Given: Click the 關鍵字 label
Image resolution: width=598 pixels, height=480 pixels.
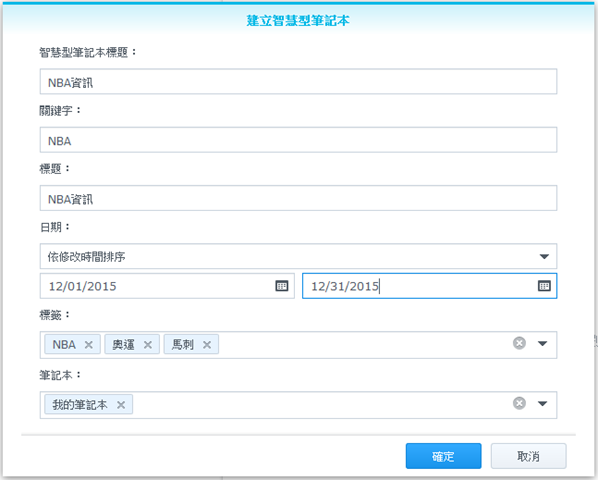Looking at the screenshot, I should coord(60,111).
